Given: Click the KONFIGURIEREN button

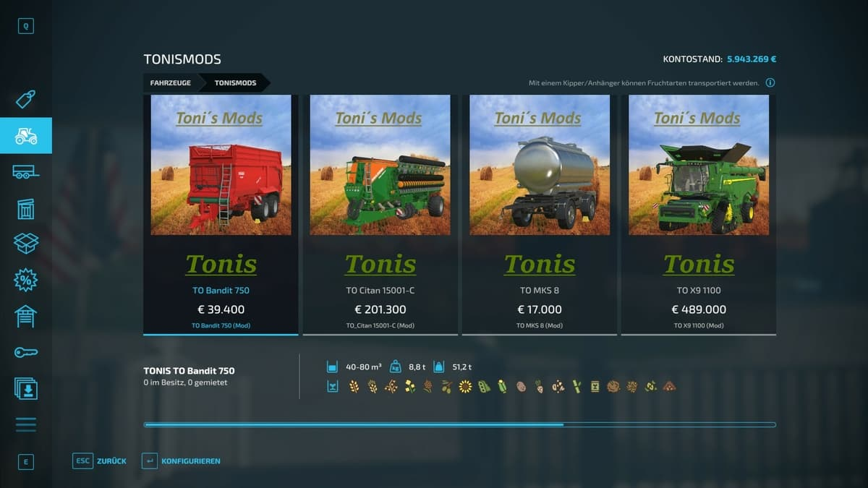Looking at the screenshot, I should point(181,461).
